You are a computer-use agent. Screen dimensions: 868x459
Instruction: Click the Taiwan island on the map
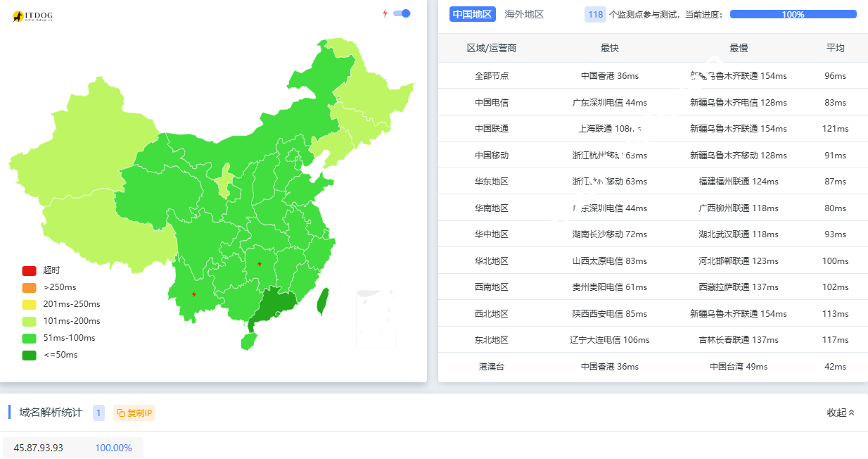[x=323, y=301]
